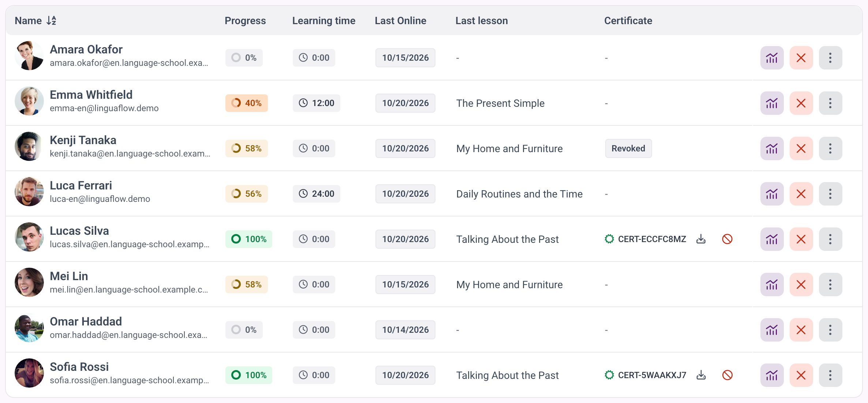
Task: Revoke Sofia Rossi's certificate
Action: pyautogui.click(x=727, y=375)
